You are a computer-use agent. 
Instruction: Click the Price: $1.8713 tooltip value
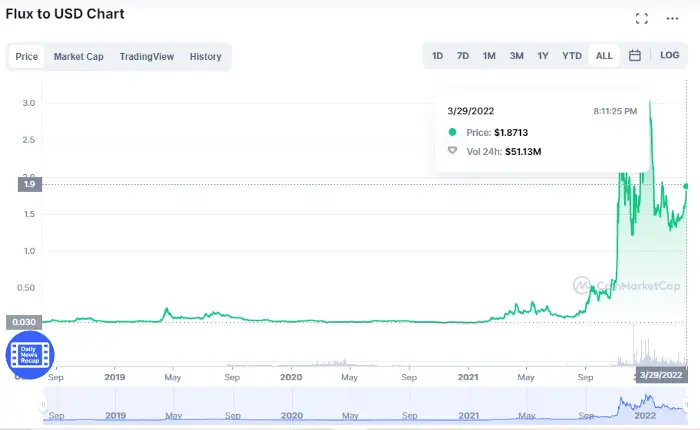[x=497, y=133]
